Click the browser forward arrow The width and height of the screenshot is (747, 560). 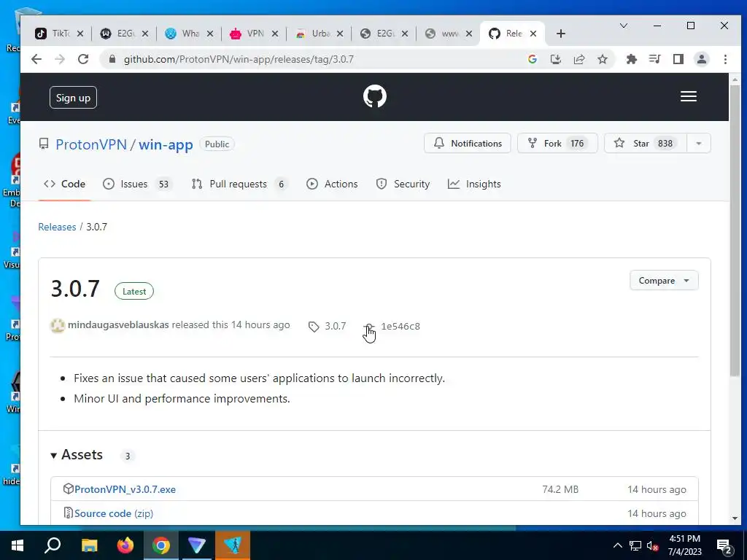pos(60,59)
